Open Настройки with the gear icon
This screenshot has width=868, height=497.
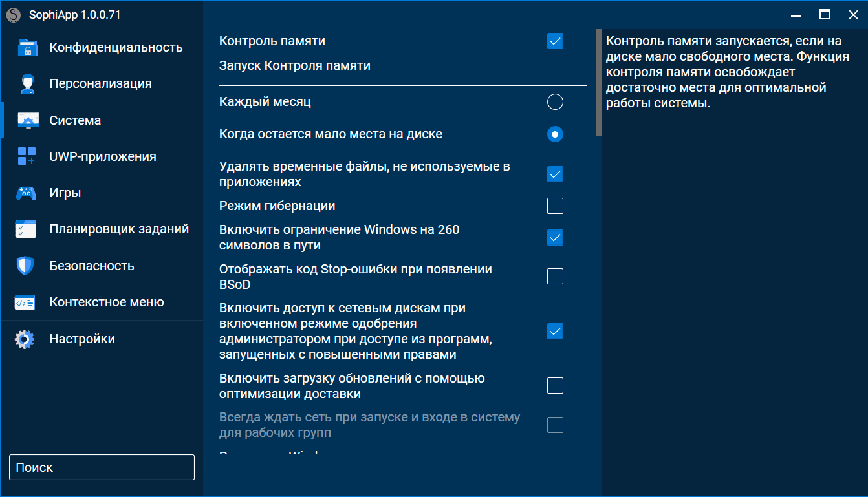point(25,339)
